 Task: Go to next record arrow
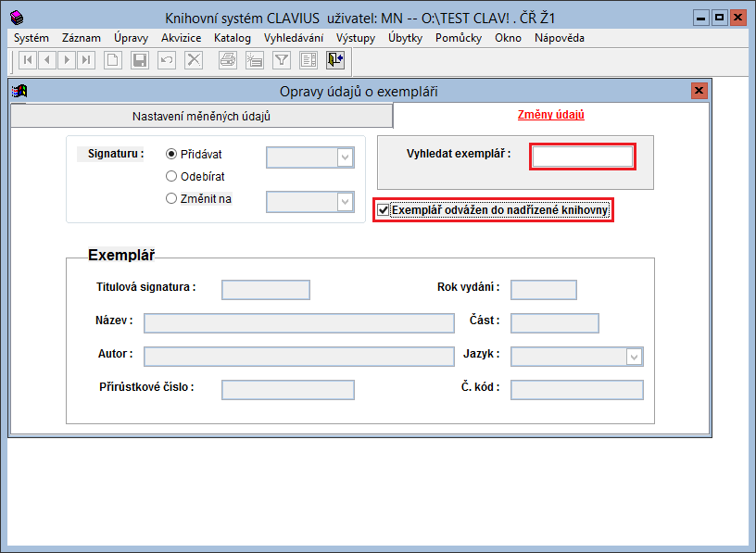pyautogui.click(x=67, y=60)
